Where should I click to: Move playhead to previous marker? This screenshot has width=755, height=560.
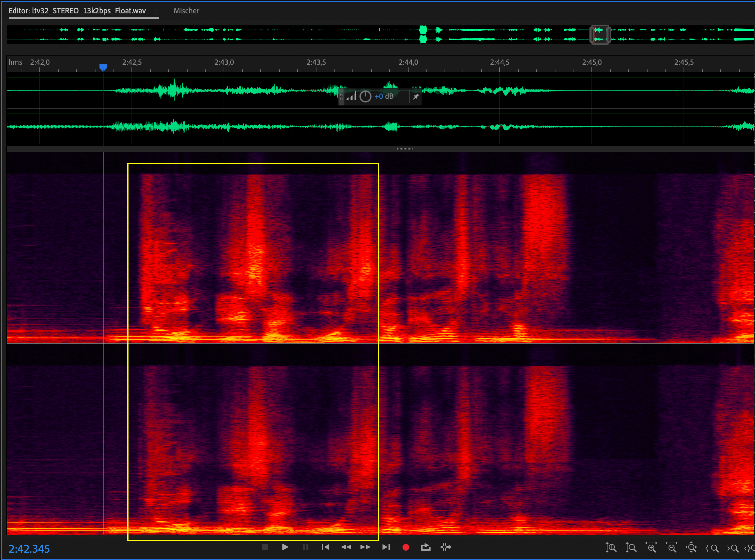pyautogui.click(x=325, y=547)
